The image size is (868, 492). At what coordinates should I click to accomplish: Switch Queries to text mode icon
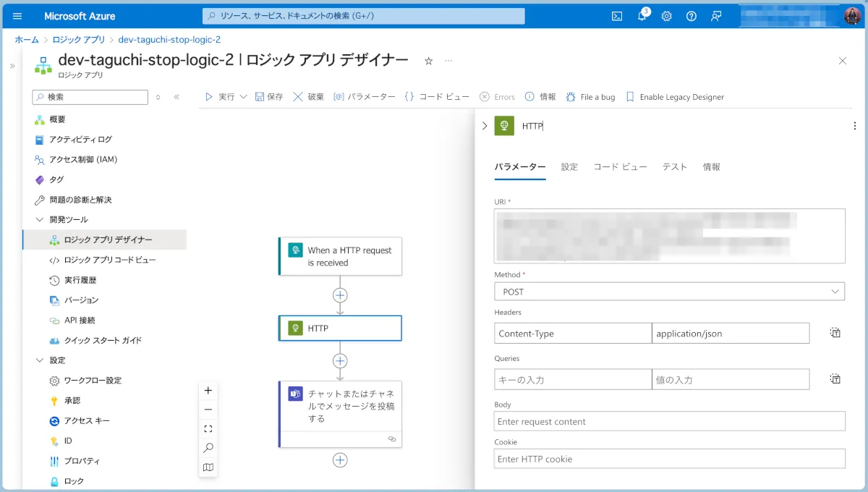tap(835, 379)
